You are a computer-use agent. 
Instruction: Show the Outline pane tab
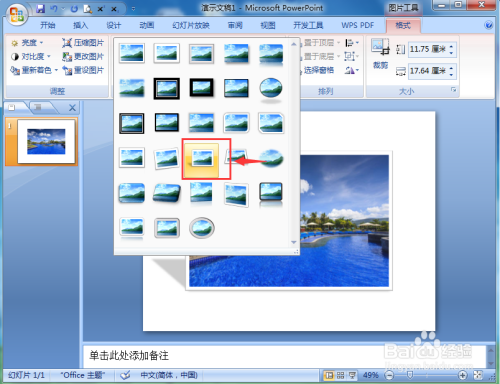[38, 107]
